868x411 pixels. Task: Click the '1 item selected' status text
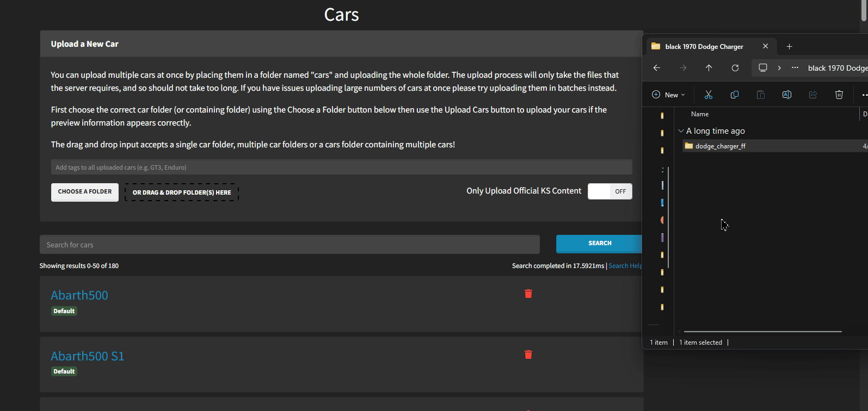point(700,342)
